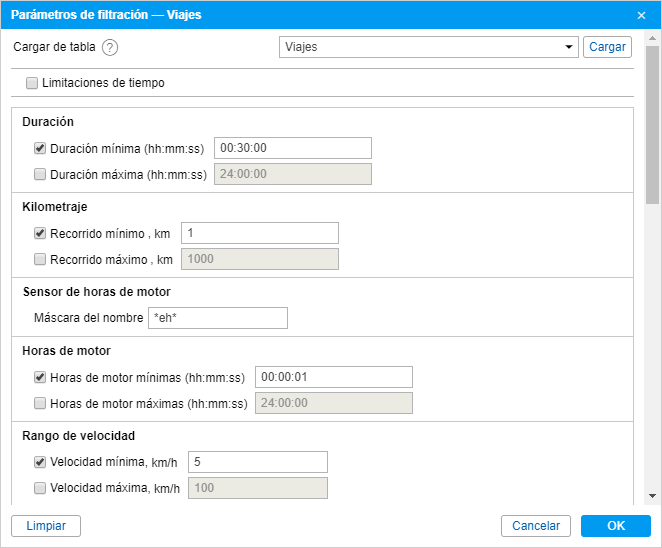Click the Cargar button
Viewport: 662px width, 548px height.
click(607, 47)
